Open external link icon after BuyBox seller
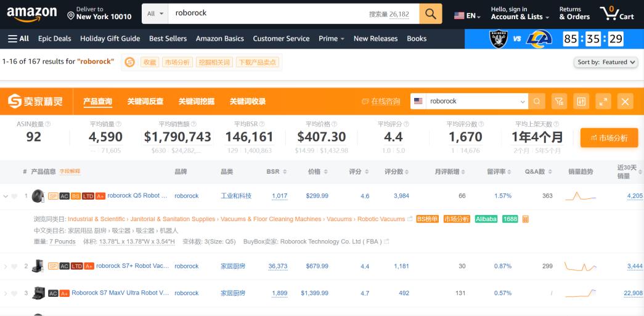The width and height of the screenshot is (644, 316). point(386,241)
